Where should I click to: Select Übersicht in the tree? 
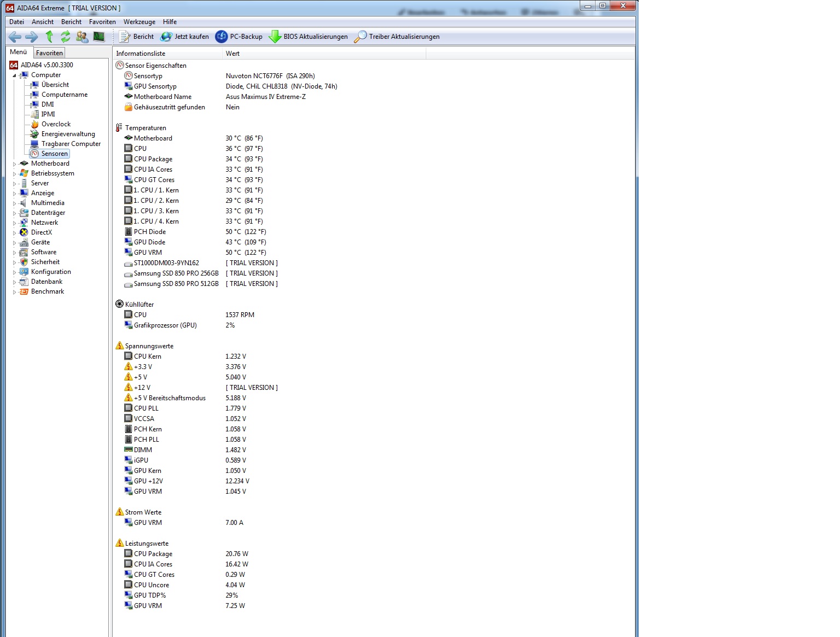55,85
